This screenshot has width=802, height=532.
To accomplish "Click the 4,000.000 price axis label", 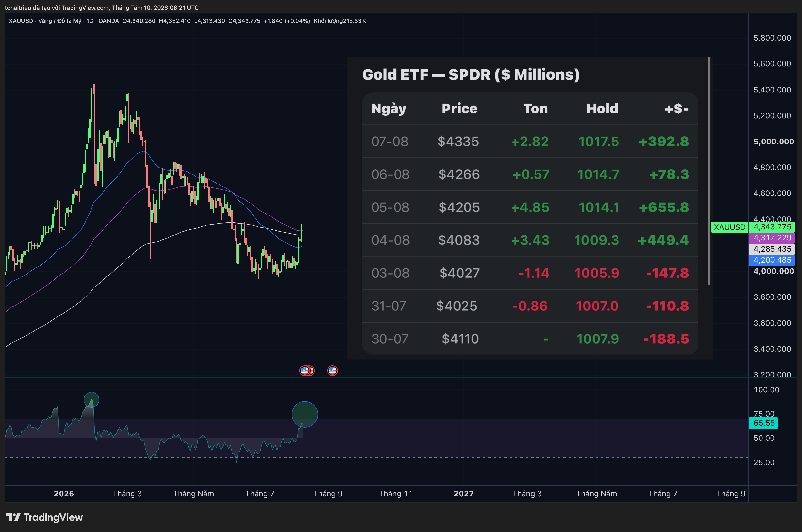I will point(773,271).
